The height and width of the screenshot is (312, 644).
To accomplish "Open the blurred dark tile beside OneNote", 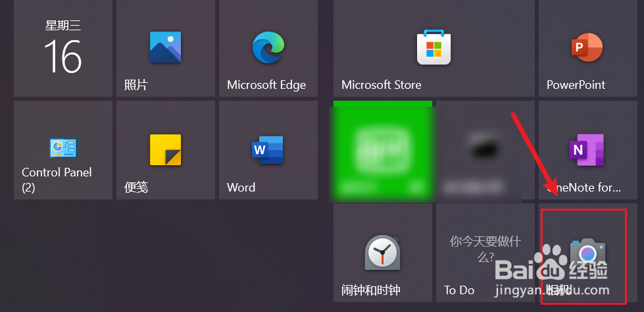I will coord(485,150).
